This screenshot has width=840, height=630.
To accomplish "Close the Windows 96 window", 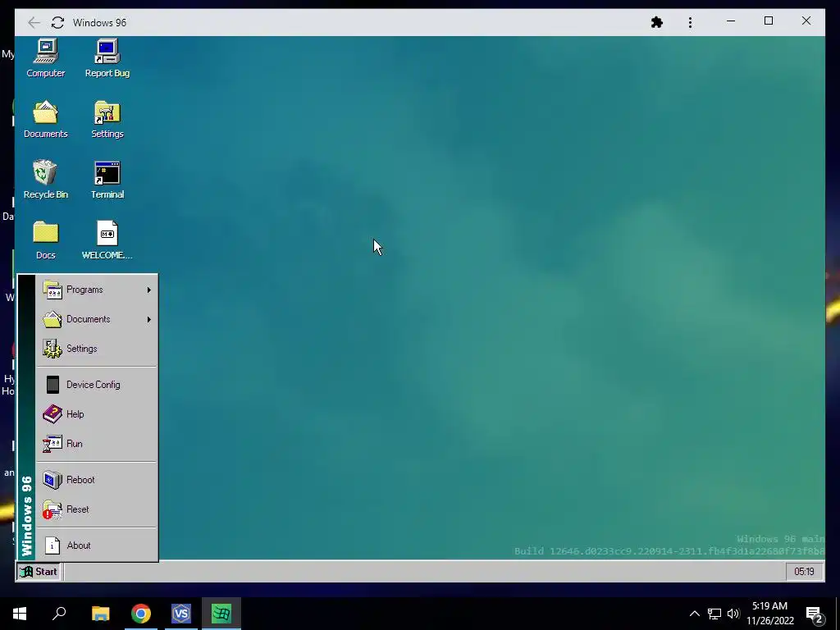I will pos(806,21).
